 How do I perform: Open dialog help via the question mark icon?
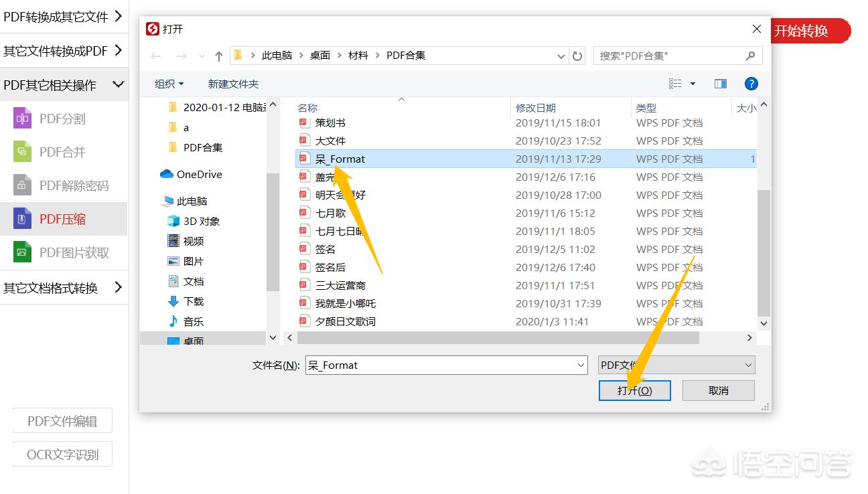(x=751, y=83)
